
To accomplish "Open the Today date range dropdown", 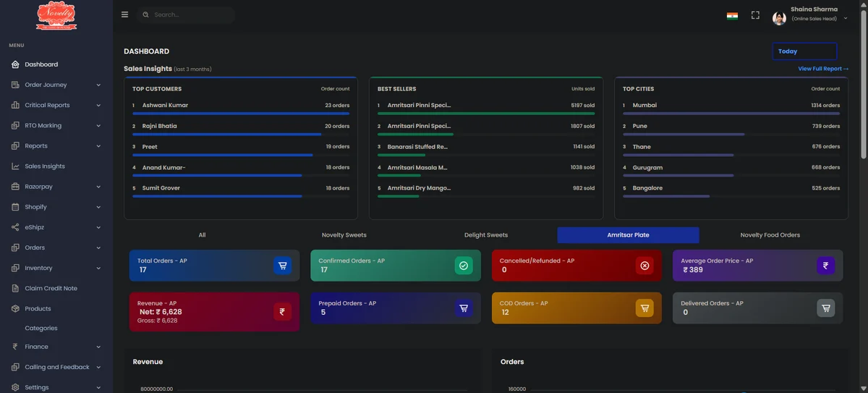I will tap(804, 51).
